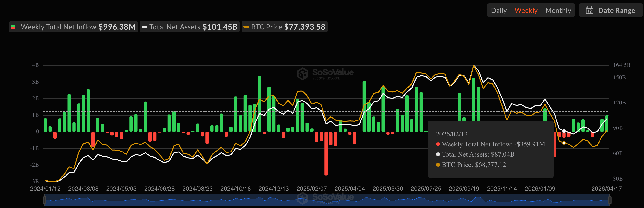The width and height of the screenshot is (644, 208).
Task: Click the left handle of range slider
Action: point(45,200)
